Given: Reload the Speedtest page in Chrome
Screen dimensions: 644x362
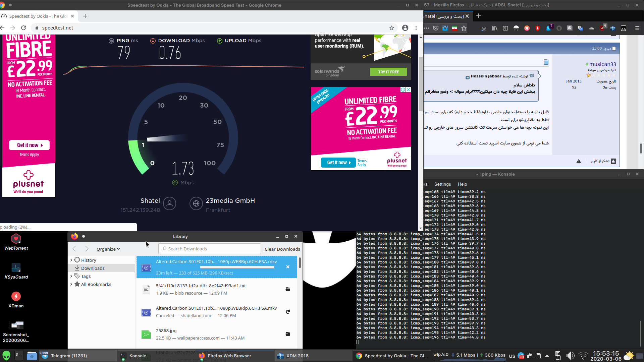Looking at the screenshot, I should (x=23, y=28).
